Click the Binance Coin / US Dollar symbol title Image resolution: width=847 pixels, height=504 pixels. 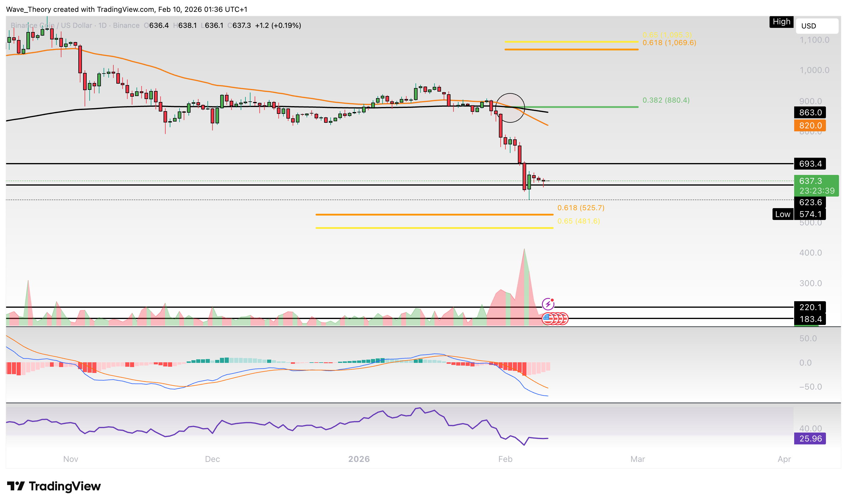tap(51, 25)
